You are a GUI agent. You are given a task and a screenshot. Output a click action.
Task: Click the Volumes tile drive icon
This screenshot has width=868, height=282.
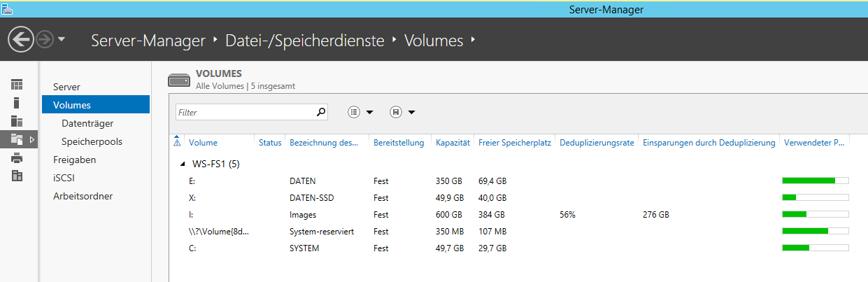click(x=179, y=80)
